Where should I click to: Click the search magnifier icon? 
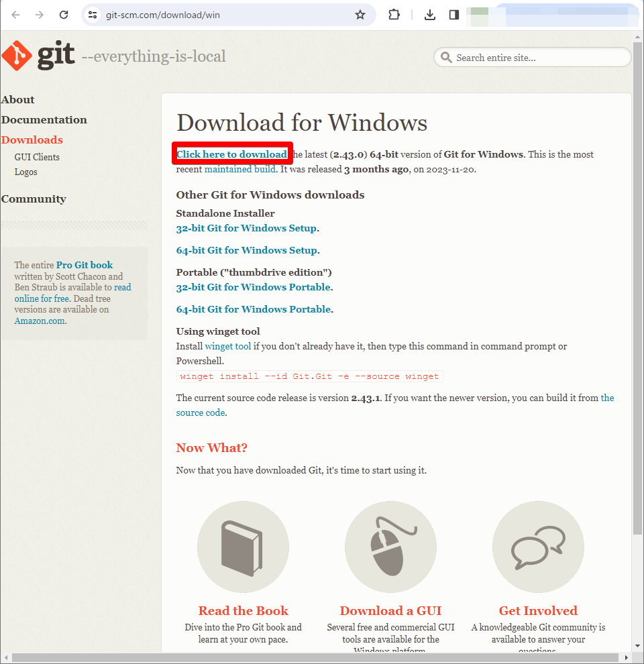pyautogui.click(x=445, y=57)
